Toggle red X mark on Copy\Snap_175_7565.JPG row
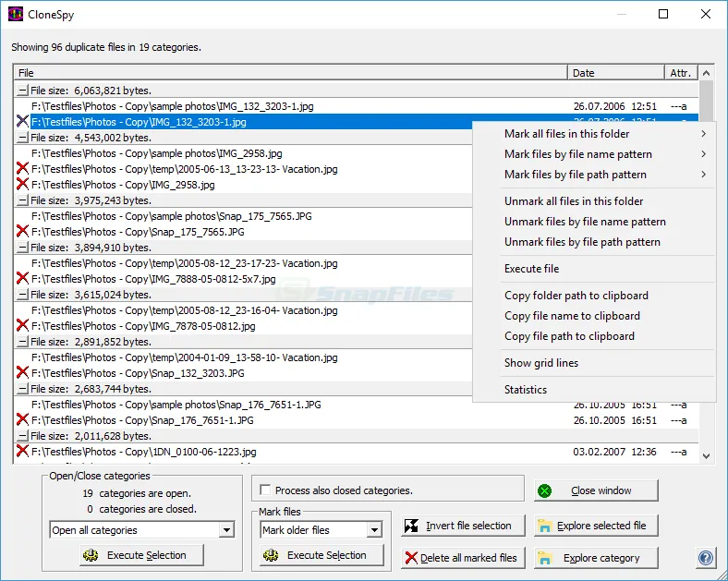Image resolution: width=728 pixels, height=581 pixels. (22, 231)
